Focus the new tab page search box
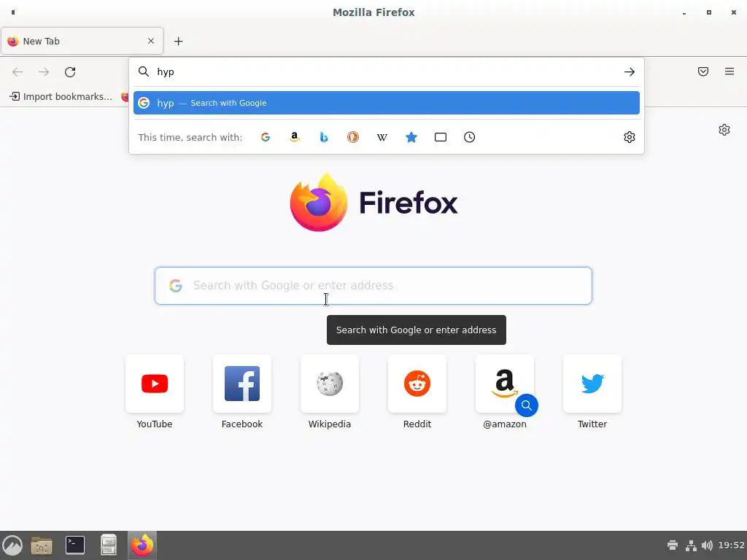The height and width of the screenshot is (560, 747). pos(373,286)
